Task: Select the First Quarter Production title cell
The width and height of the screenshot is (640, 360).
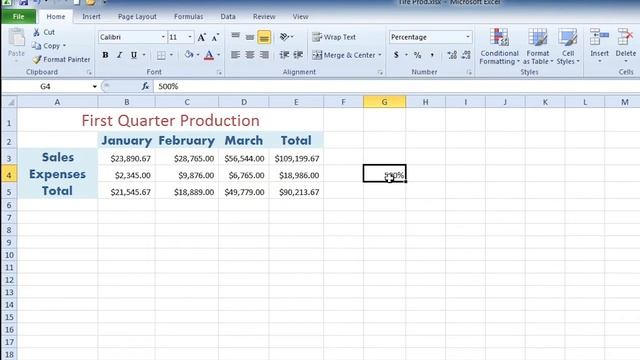Action: pyautogui.click(x=171, y=121)
